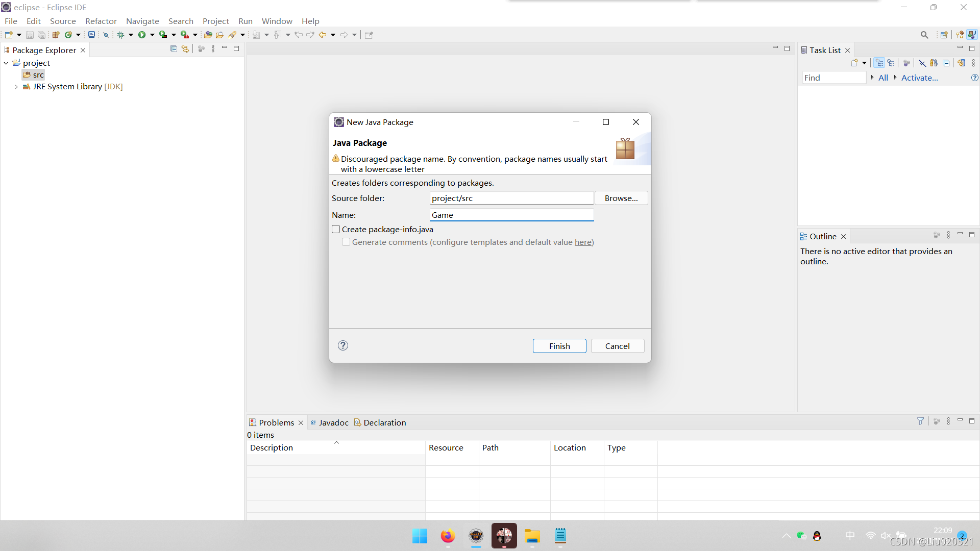This screenshot has width=980, height=551.
Task: Collapse the project tree node
Action: tap(6, 63)
